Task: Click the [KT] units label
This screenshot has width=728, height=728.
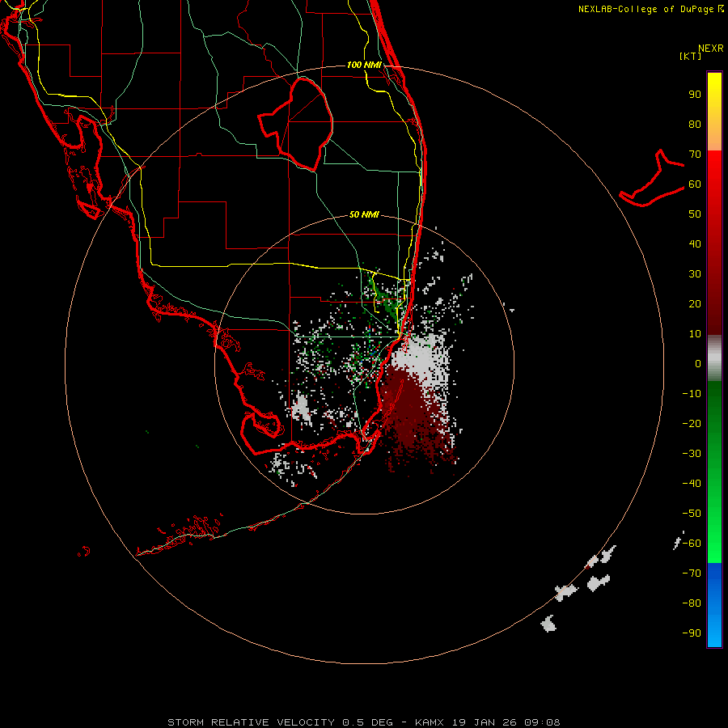Action: [x=690, y=56]
